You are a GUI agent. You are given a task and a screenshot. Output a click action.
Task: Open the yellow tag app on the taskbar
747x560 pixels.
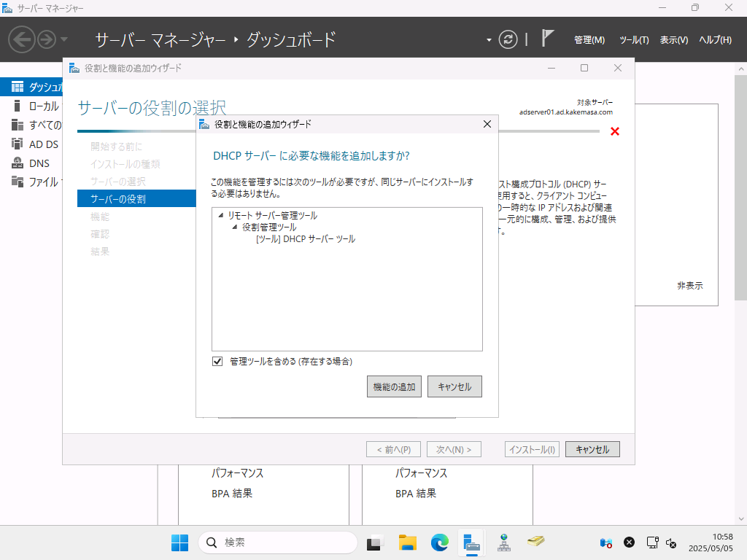536,542
